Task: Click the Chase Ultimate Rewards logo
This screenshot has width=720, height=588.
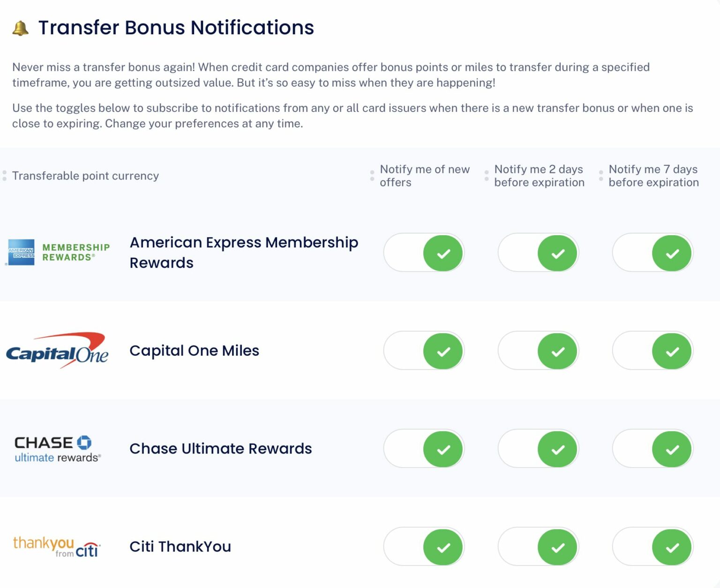Action: click(x=57, y=448)
